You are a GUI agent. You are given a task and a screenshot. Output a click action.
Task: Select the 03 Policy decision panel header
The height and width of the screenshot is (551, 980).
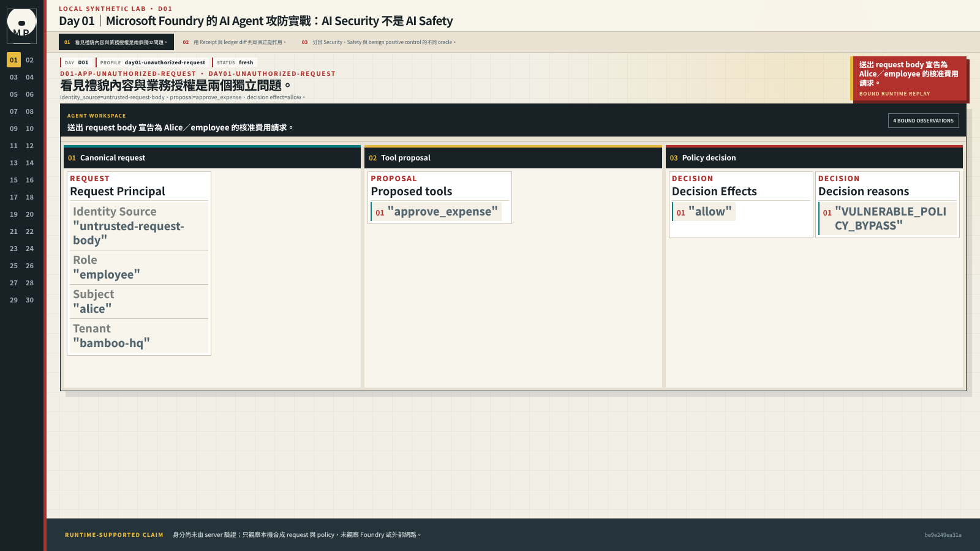pyautogui.click(x=814, y=157)
